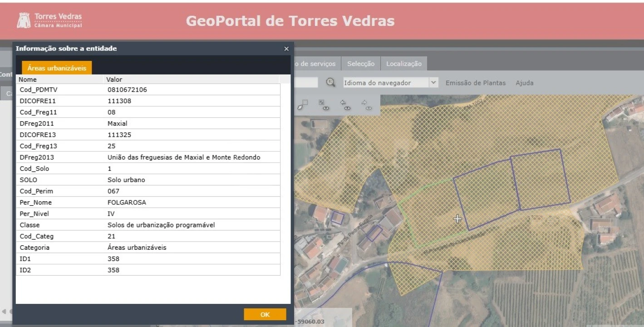Click the next view arrow icon
The height and width of the screenshot is (327, 644).
(366, 105)
